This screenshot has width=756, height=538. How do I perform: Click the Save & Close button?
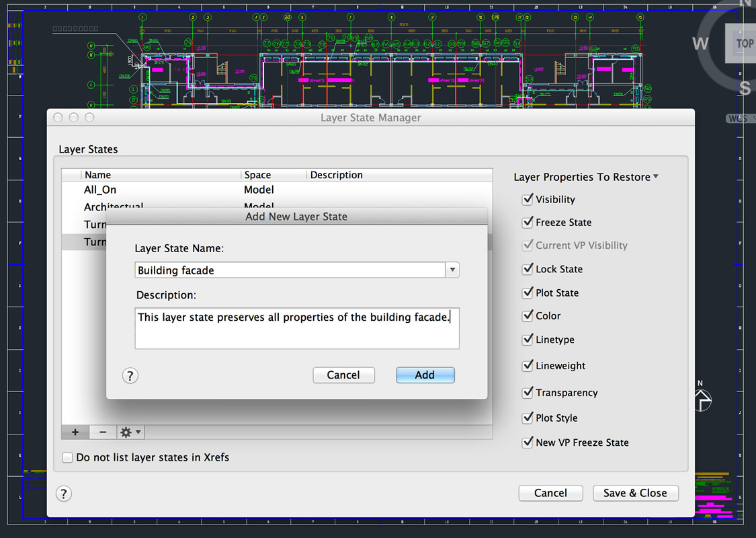pos(635,493)
